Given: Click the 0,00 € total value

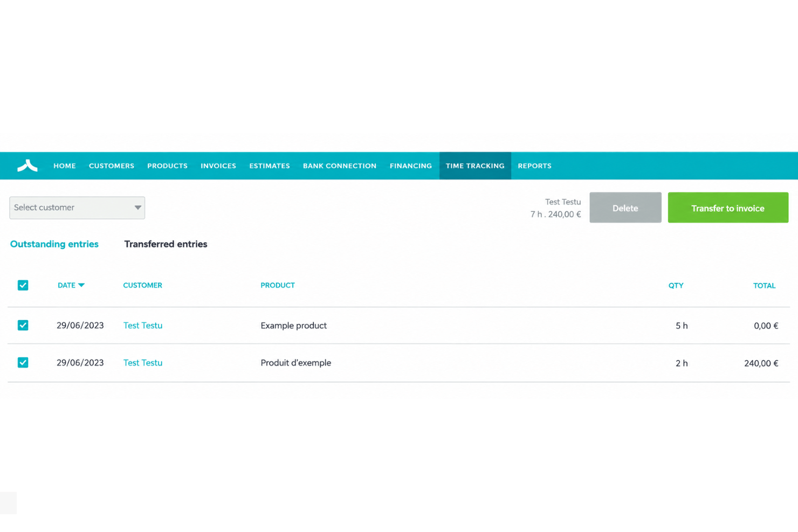Looking at the screenshot, I should (x=766, y=326).
